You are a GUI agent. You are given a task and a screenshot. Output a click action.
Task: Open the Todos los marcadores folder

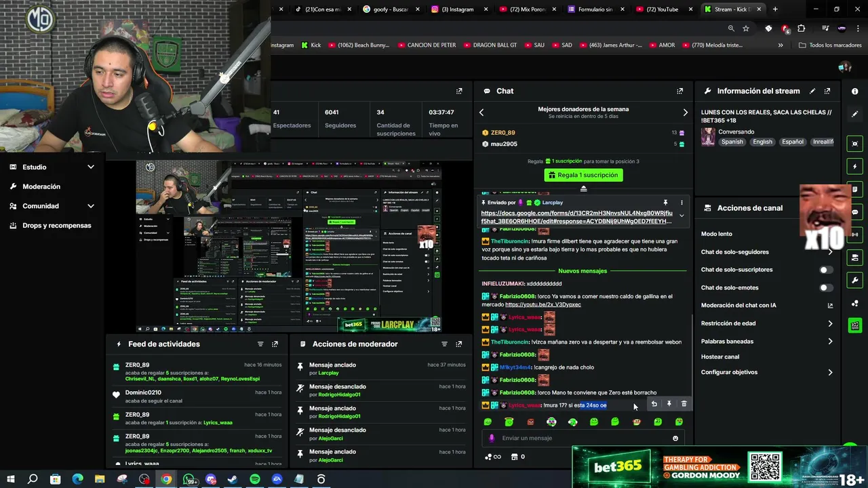tap(830, 45)
